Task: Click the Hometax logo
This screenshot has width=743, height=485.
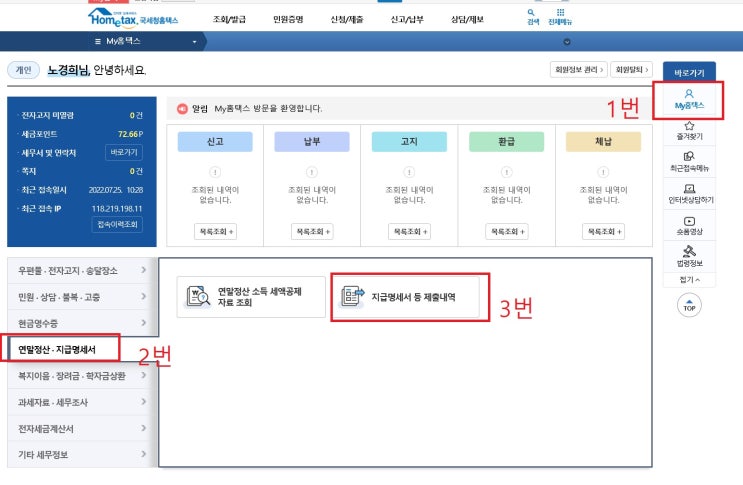Action: (133, 18)
